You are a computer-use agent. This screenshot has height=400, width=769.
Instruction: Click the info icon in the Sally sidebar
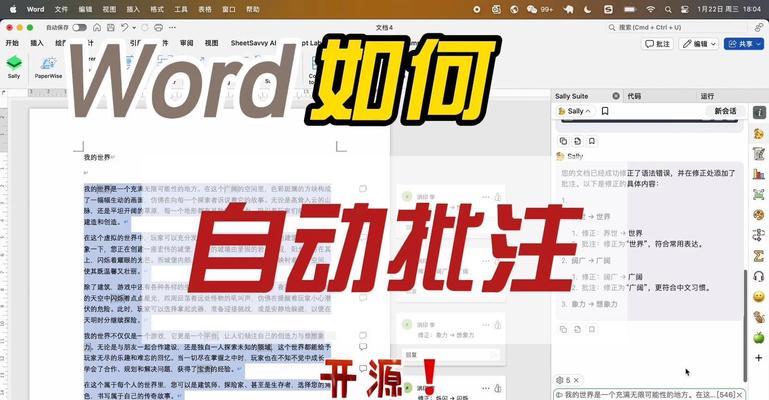[x=759, y=112]
